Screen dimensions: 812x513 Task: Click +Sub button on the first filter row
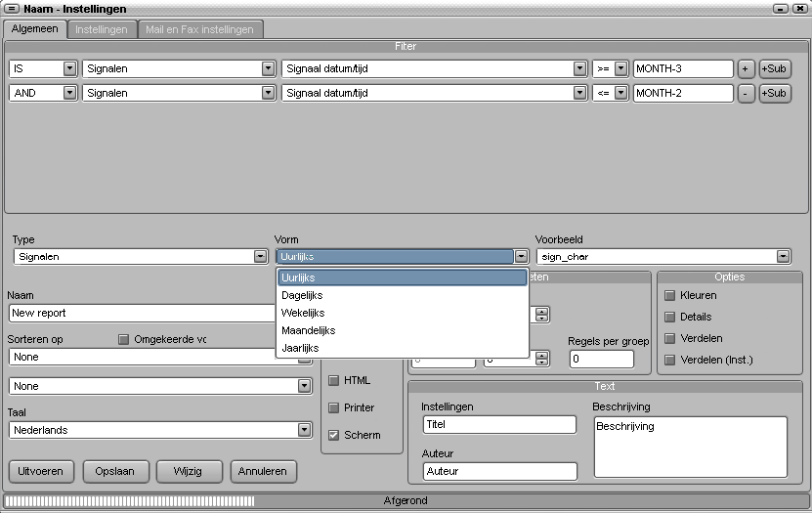[x=775, y=69]
